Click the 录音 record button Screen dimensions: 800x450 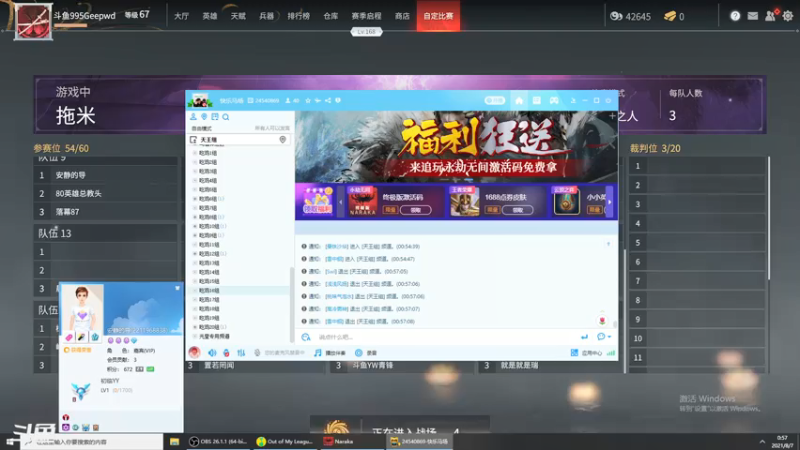pyautogui.click(x=366, y=353)
